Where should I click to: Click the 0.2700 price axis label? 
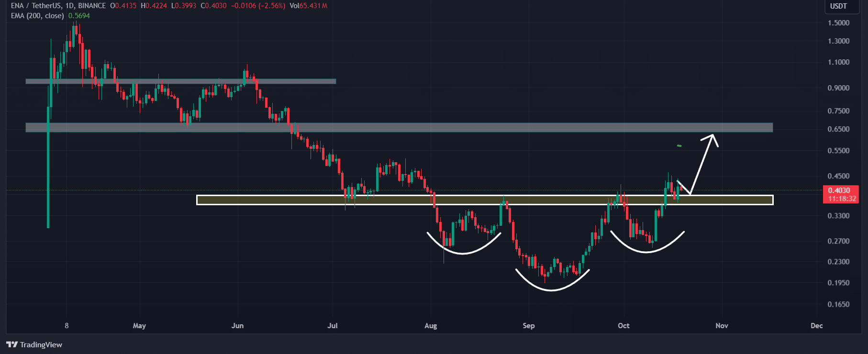(x=838, y=241)
